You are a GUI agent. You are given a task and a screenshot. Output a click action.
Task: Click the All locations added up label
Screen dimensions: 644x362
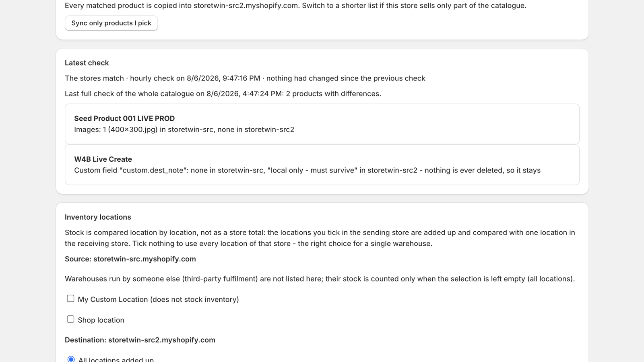116,360
